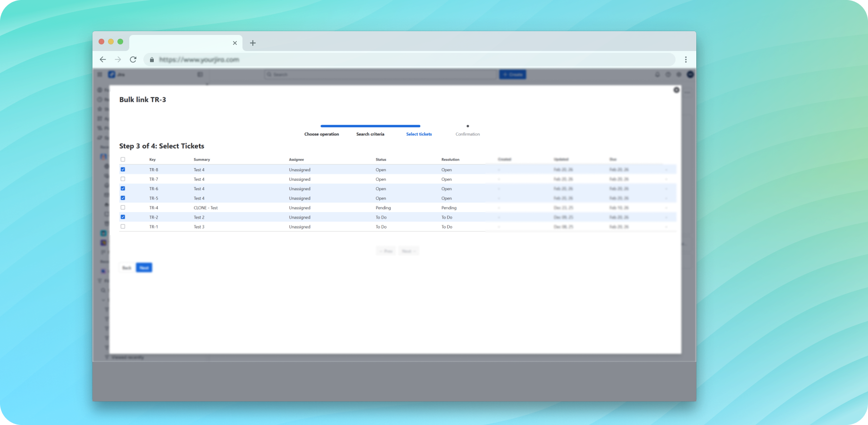The width and height of the screenshot is (868, 425).
Task: Go back in browser history
Action: pos(103,59)
